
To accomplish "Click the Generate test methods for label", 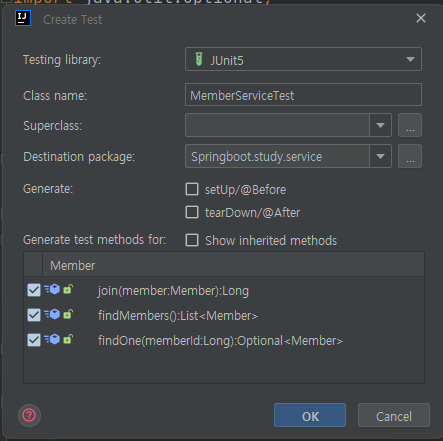I will (x=95, y=240).
